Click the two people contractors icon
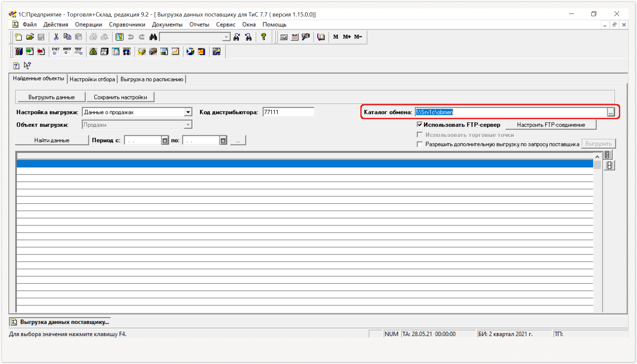637x364 pixels. tap(127, 52)
